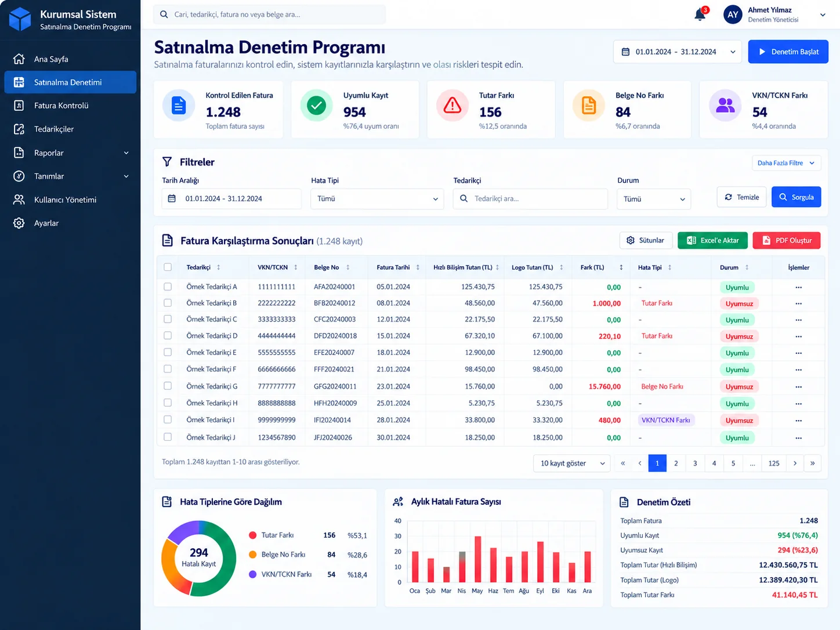
Task: Click the Tedarikçi ara filter field
Action: pyautogui.click(x=531, y=198)
